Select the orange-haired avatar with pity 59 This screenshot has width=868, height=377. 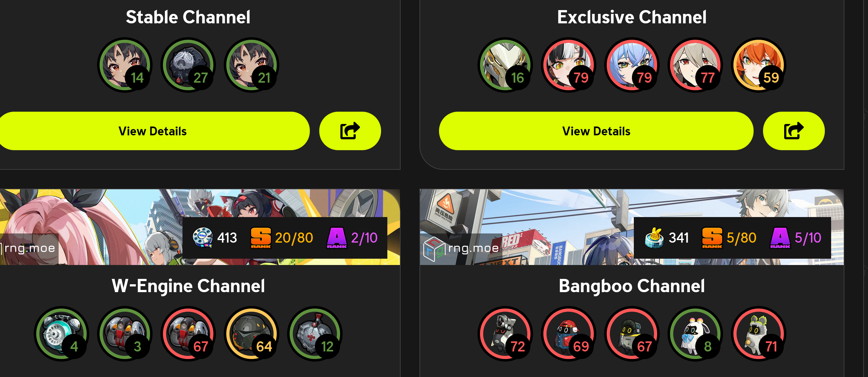[x=759, y=65]
